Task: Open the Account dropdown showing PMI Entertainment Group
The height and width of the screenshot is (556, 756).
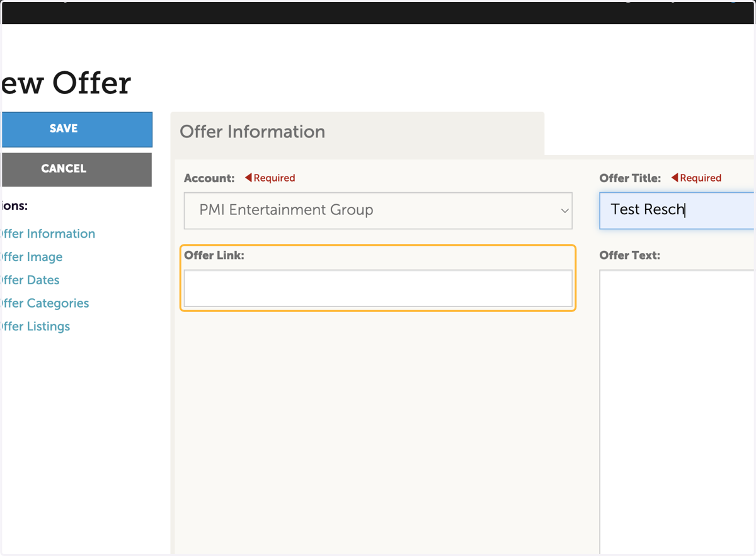Action: click(x=378, y=211)
